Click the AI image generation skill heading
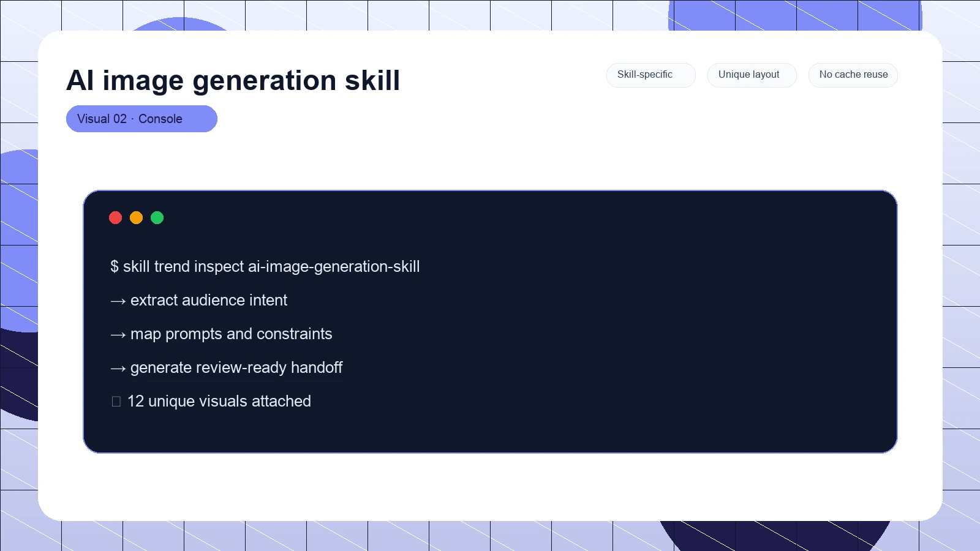 click(x=233, y=80)
